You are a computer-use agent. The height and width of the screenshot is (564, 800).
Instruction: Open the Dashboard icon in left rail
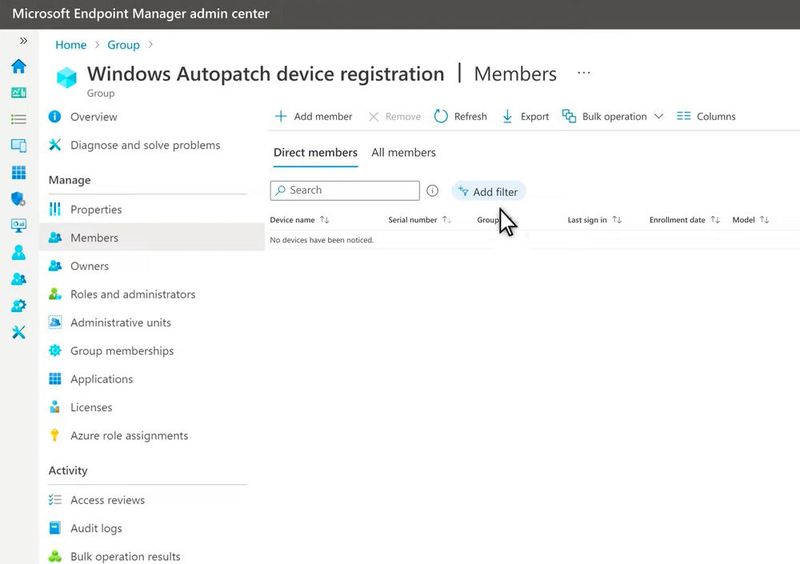(18, 93)
